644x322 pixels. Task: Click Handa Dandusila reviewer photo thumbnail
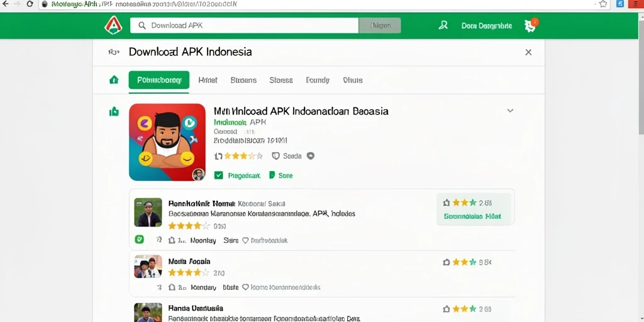(148, 313)
